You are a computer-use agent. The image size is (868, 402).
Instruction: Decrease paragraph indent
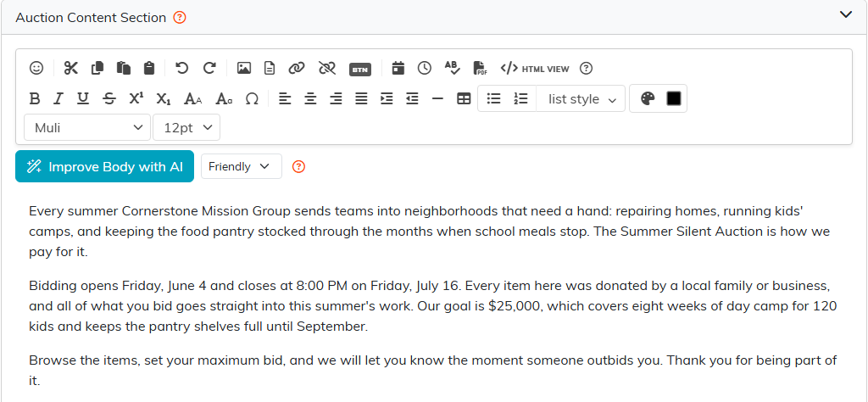pyautogui.click(x=412, y=99)
